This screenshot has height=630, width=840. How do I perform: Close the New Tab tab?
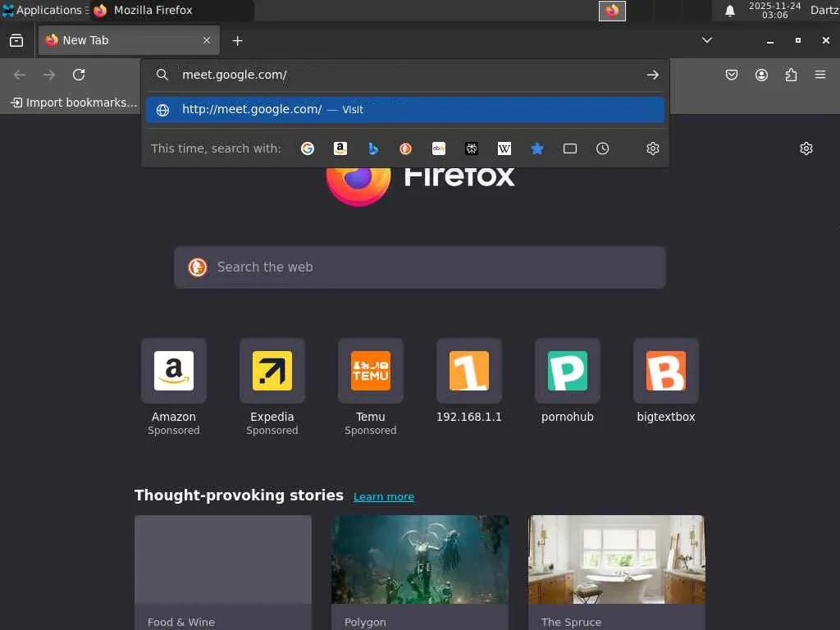tap(206, 40)
